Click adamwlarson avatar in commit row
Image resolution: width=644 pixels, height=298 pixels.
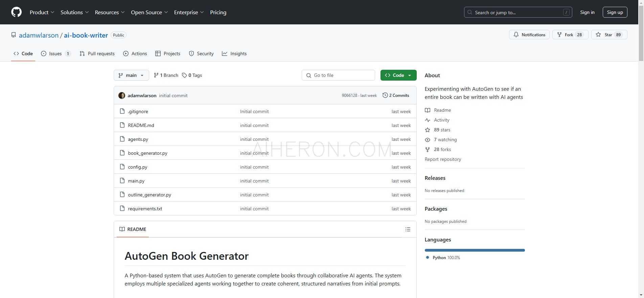point(122,95)
